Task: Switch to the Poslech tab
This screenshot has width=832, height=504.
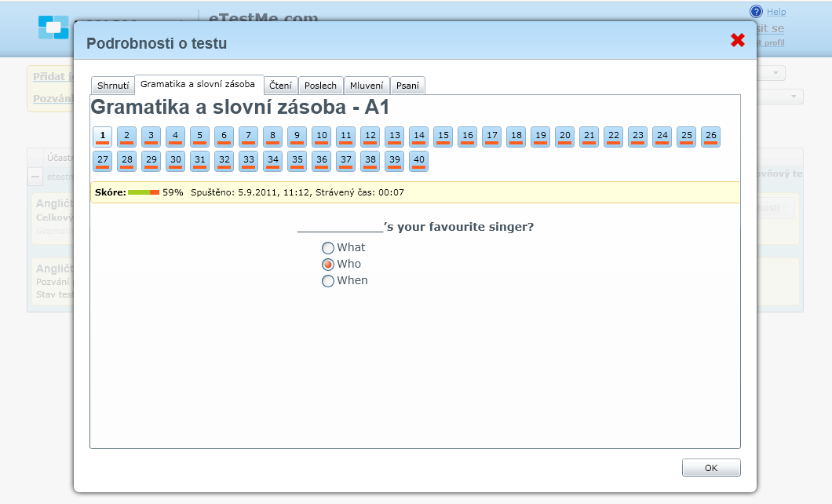Action: (320, 86)
